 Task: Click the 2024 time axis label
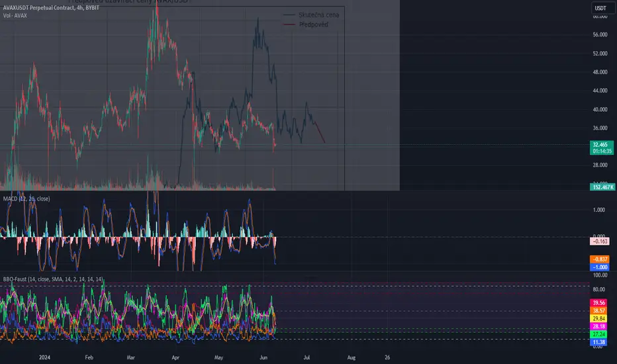[x=44, y=357]
